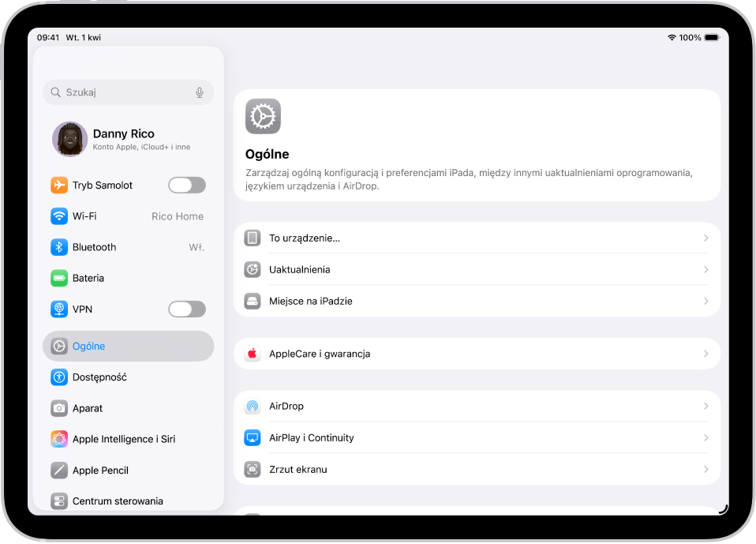Open AirDrop via its chevron
The height and width of the screenshot is (544, 756).
[705, 407]
